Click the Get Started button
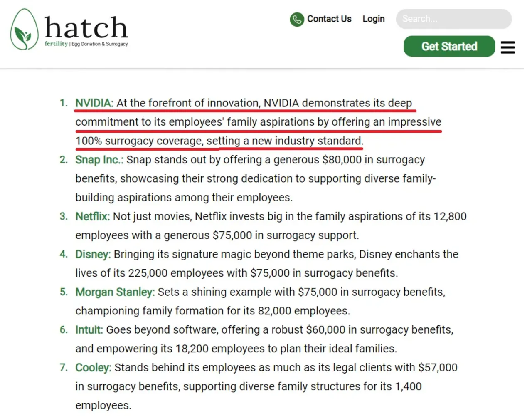This screenshot has width=532, height=416. click(x=449, y=46)
